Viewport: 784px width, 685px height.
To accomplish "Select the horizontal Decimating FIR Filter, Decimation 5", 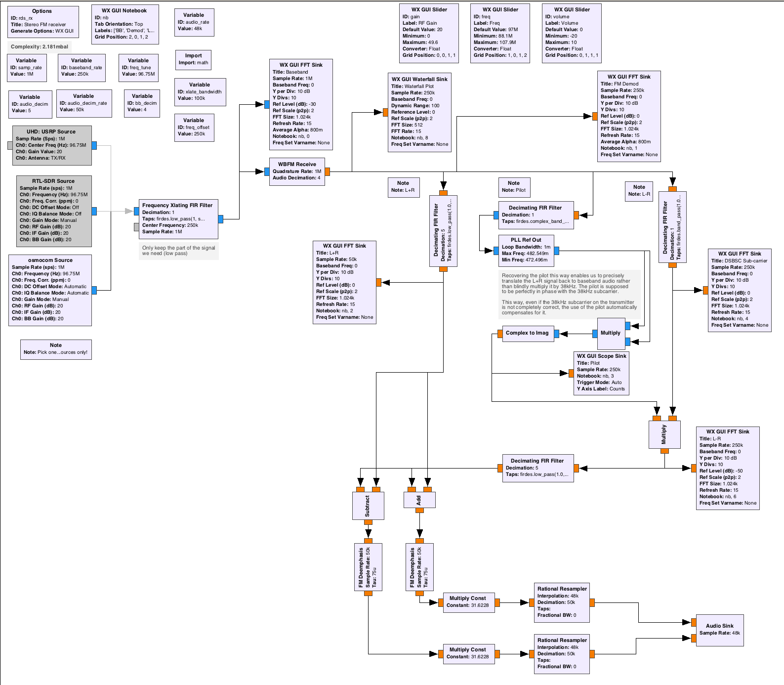I will [x=538, y=468].
